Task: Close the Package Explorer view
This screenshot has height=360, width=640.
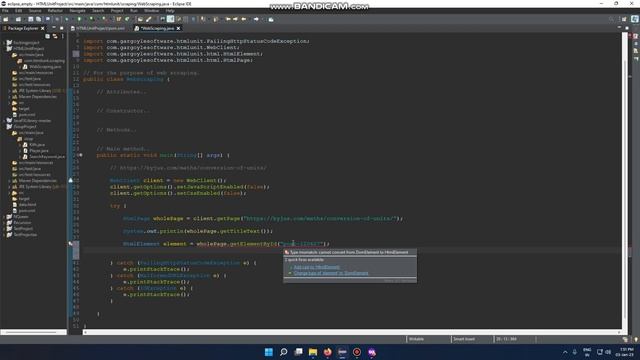Action: [x=42, y=28]
